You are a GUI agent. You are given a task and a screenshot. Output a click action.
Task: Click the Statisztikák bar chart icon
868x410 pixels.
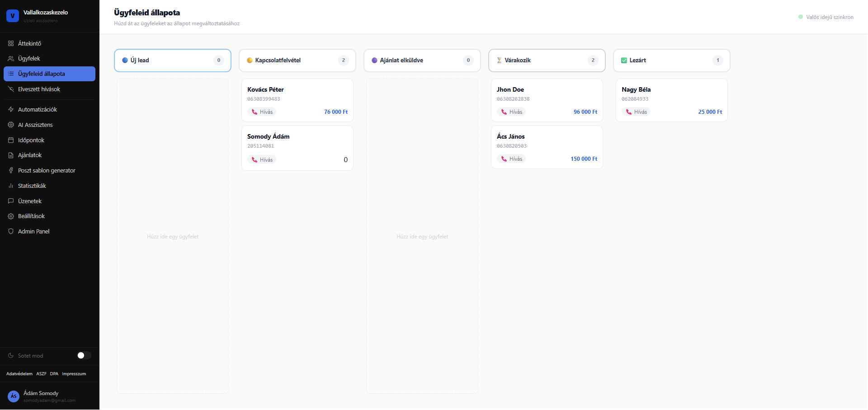(x=11, y=186)
